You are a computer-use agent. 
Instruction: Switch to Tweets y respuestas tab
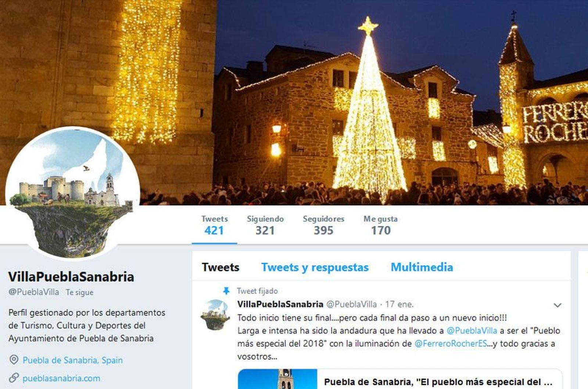coord(315,267)
